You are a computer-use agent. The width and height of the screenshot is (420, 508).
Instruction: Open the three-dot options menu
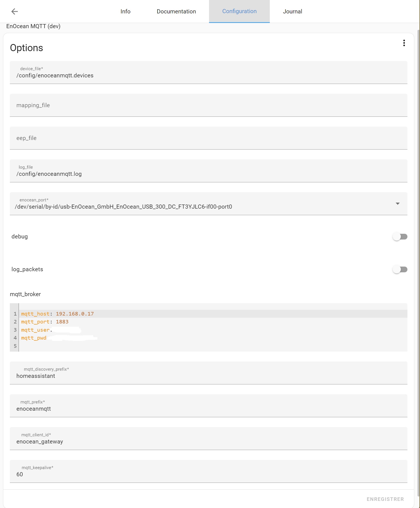click(x=404, y=43)
